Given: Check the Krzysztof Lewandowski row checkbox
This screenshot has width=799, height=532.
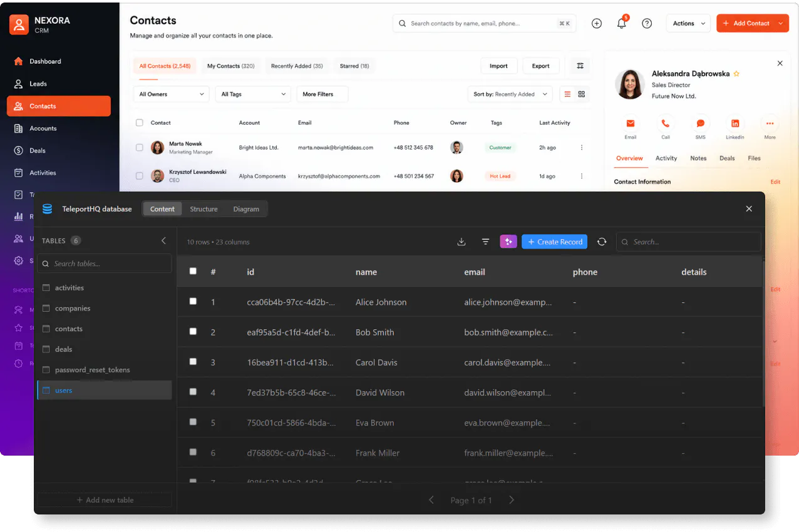Looking at the screenshot, I should (x=140, y=176).
